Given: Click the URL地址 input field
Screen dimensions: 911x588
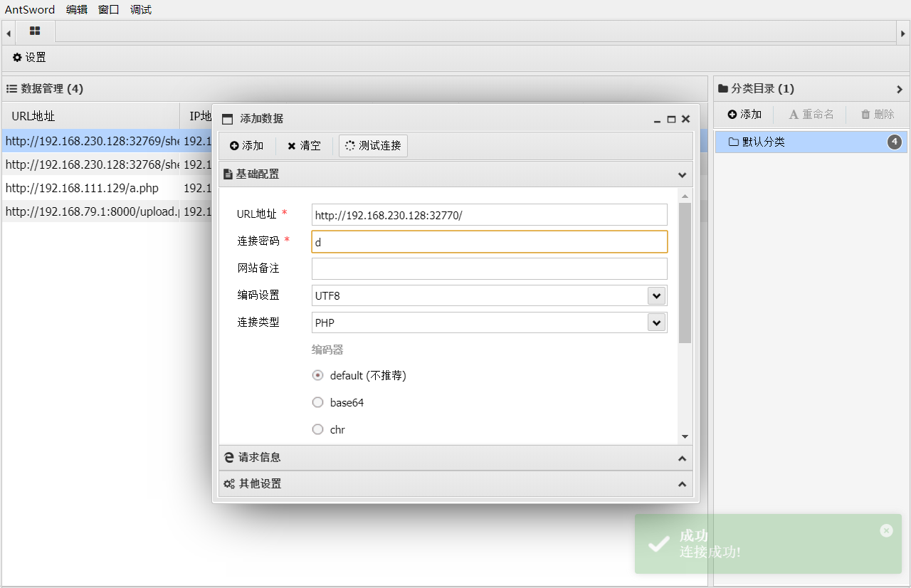Looking at the screenshot, I should (x=490, y=215).
